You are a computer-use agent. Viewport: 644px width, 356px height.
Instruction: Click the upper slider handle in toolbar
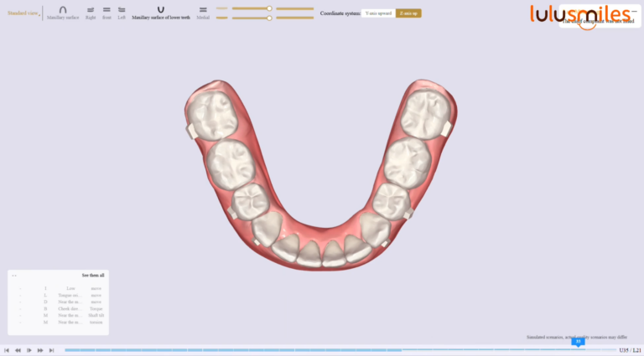pos(268,8)
